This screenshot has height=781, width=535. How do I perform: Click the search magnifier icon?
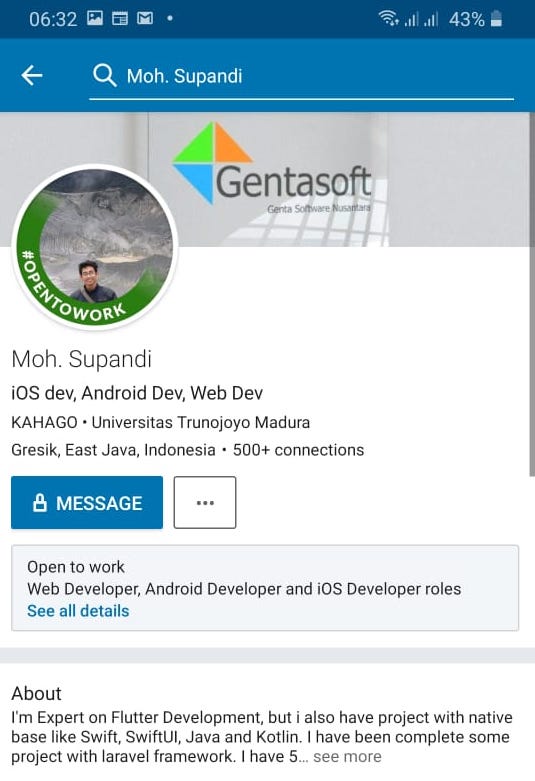click(x=105, y=76)
